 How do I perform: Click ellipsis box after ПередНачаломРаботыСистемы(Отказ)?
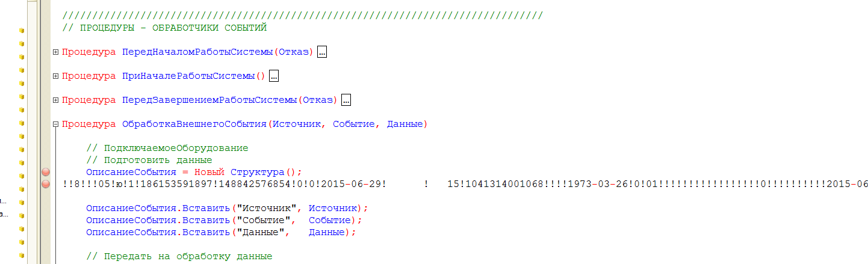coord(322,52)
